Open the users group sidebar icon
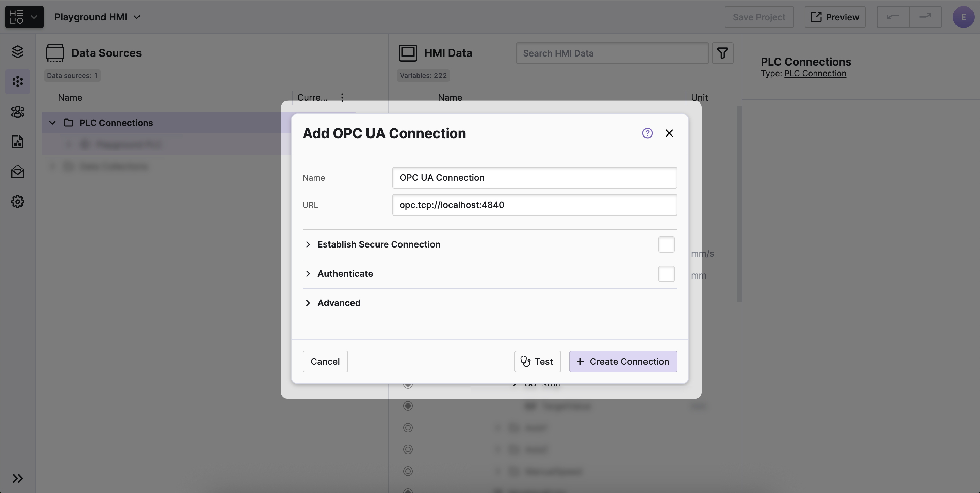Screen dimensions: 980x493 click(17, 112)
